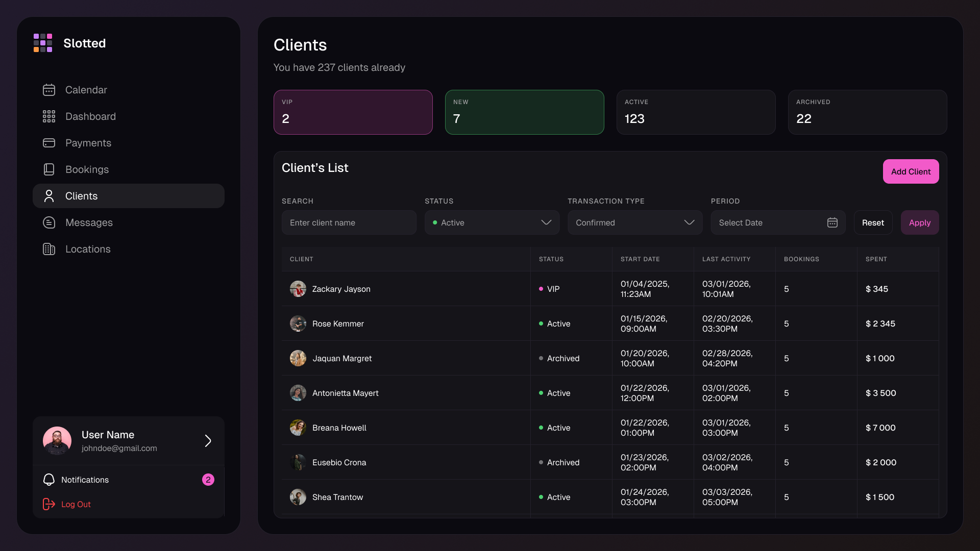Click the johndoe@gmail.com email text
980x551 pixels.
pyautogui.click(x=119, y=448)
